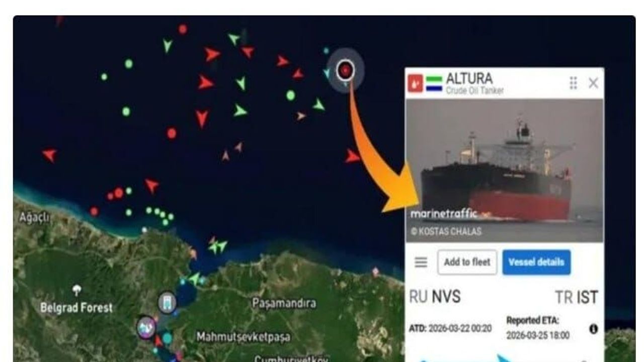Click the red crude oil tanker type icon

pyautogui.click(x=416, y=83)
